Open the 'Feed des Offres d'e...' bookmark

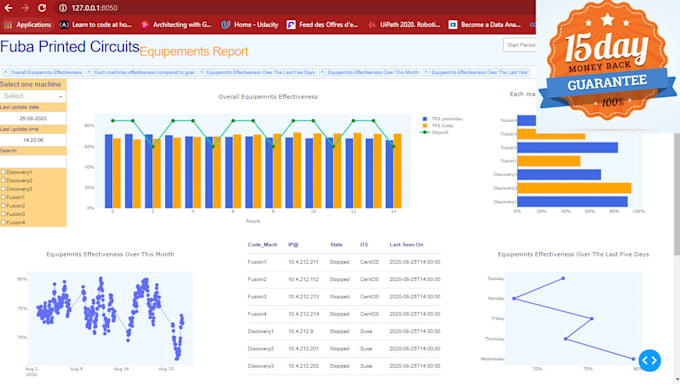point(322,25)
